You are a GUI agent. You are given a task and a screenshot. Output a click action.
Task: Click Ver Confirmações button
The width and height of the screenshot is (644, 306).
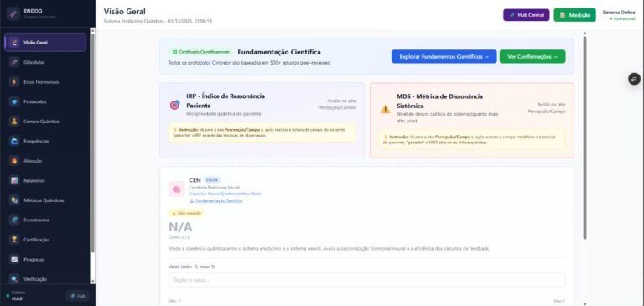click(x=532, y=57)
